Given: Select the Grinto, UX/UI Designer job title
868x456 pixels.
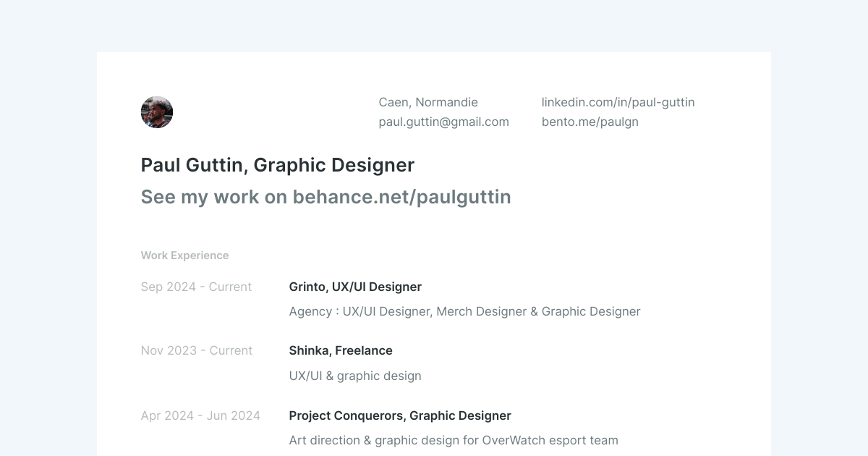Looking at the screenshot, I should coord(355,287).
